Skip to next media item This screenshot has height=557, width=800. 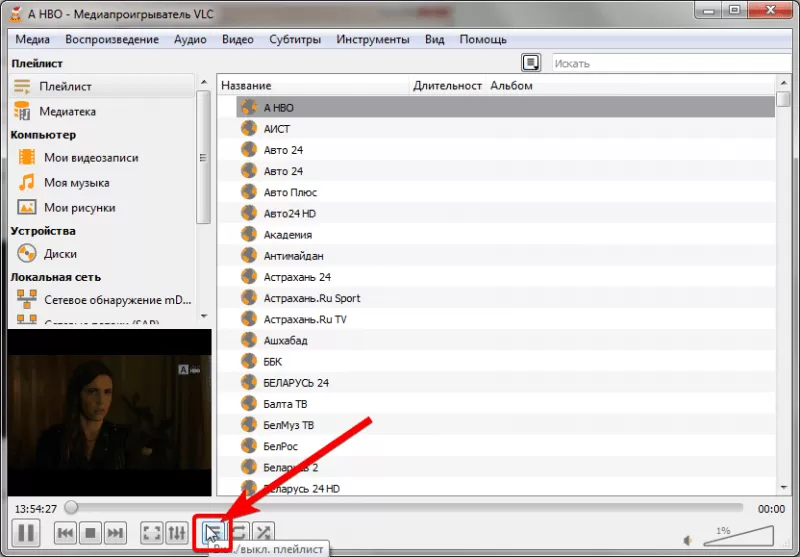coord(115,533)
